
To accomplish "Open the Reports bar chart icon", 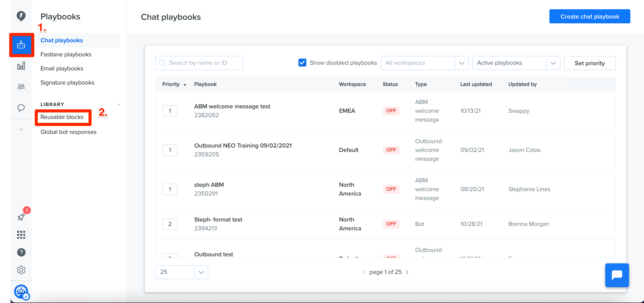I will [21, 66].
